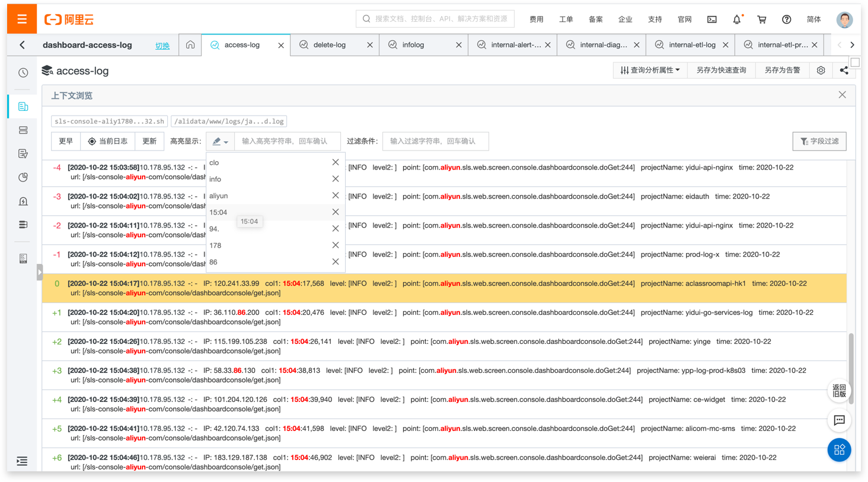Close the 上下文浏览 context panel
This screenshot has height=482, width=868.
pos(842,95)
